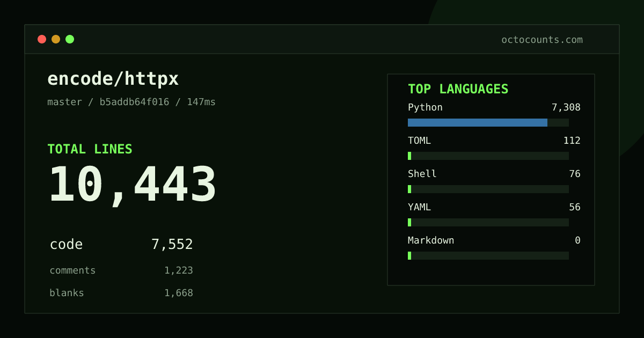Select the 1,223 comments count
The width and height of the screenshot is (644, 338).
[x=179, y=270]
